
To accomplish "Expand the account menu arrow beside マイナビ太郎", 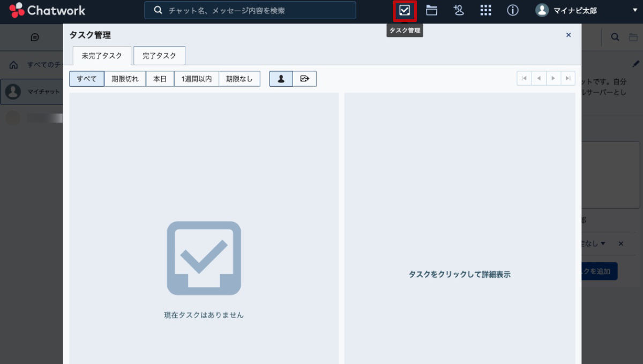I will [x=635, y=10].
